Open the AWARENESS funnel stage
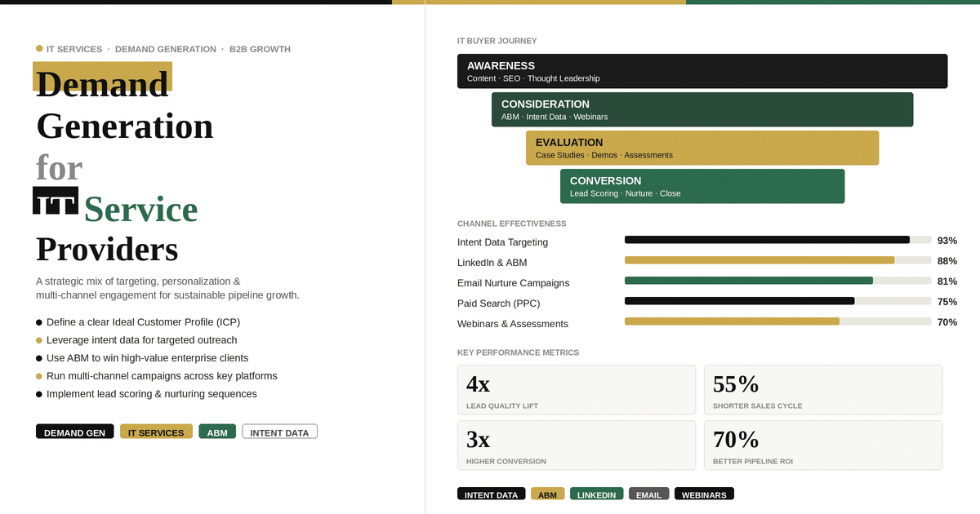This screenshot has width=980, height=514. click(702, 71)
